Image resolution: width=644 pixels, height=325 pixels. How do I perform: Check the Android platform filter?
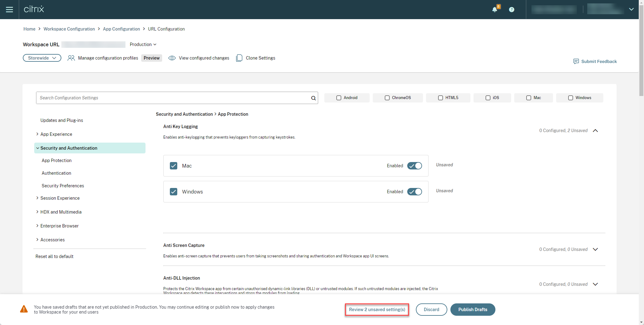(x=338, y=98)
